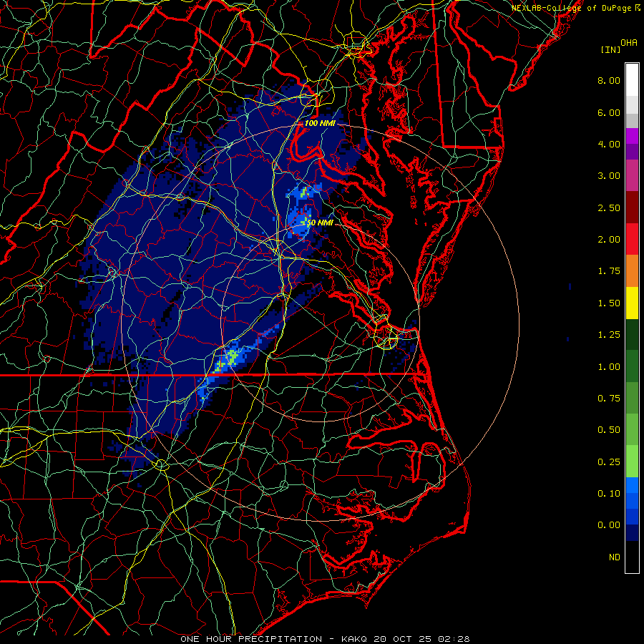Click the 3.00 legend value
Image resolution: width=644 pixels, height=644 pixels.
[609, 176]
